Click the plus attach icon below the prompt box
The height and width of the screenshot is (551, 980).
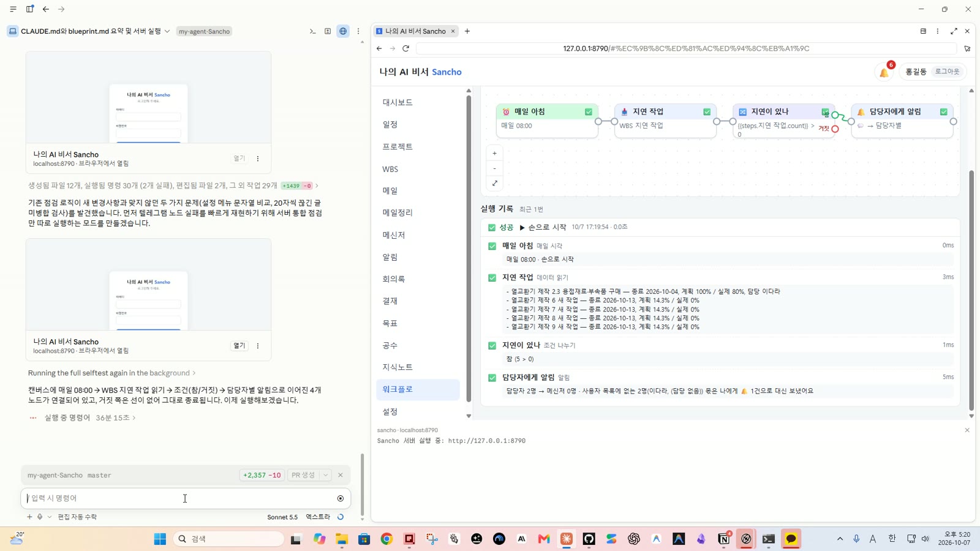point(29,517)
